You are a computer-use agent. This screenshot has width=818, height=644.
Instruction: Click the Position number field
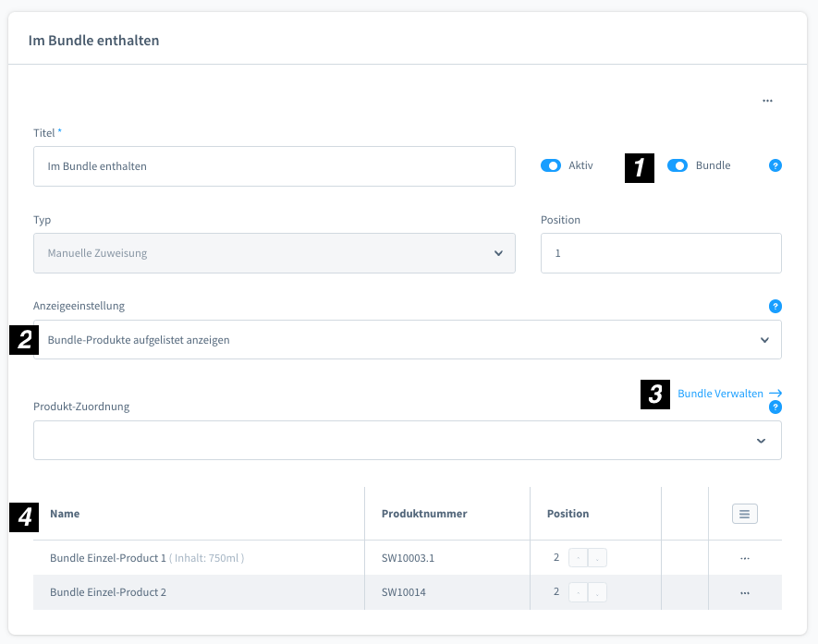(661, 253)
